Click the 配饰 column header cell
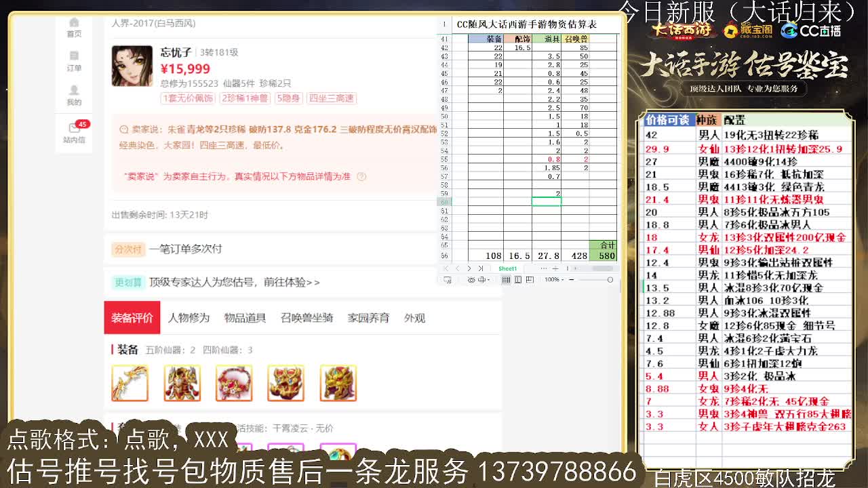The image size is (868, 488). [517, 39]
